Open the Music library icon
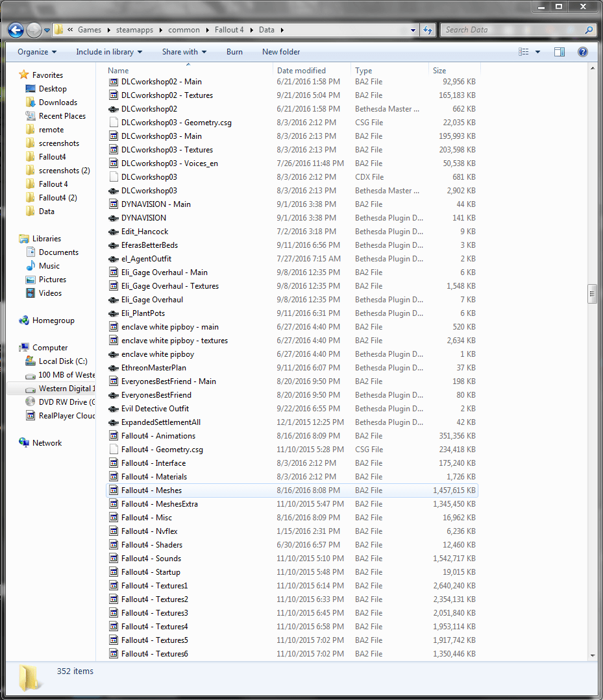 (x=31, y=266)
